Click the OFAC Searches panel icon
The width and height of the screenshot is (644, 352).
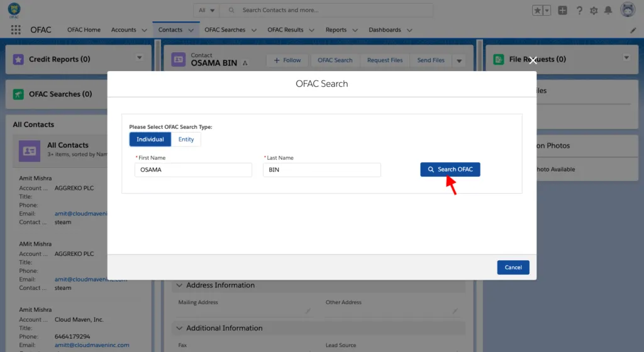pos(18,94)
